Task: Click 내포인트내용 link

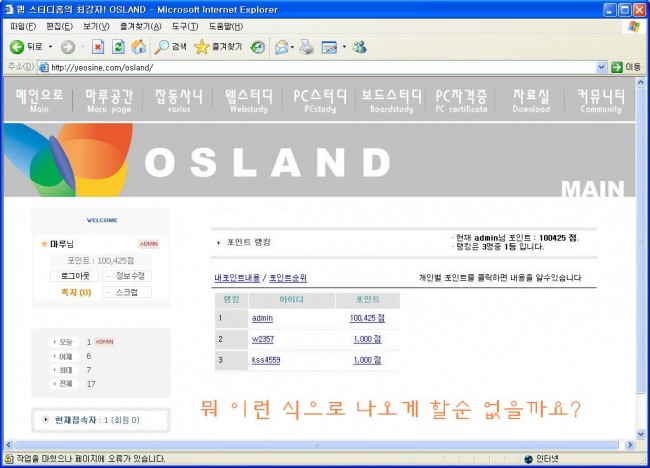Action: click(x=237, y=278)
